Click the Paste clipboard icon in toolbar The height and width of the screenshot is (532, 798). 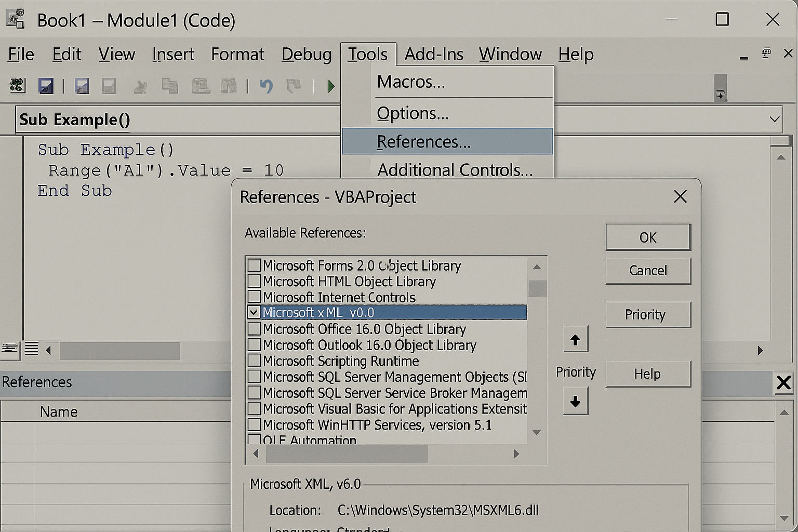click(x=201, y=86)
